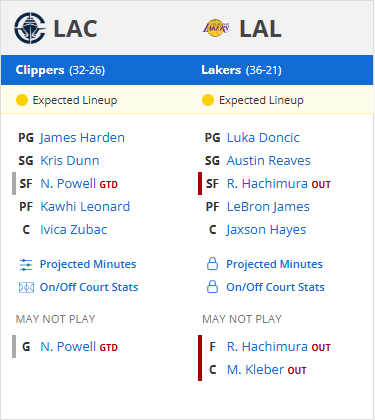This screenshot has height=420, width=375.
Task: Open Ivica Zubac's player link
Action: point(74,230)
